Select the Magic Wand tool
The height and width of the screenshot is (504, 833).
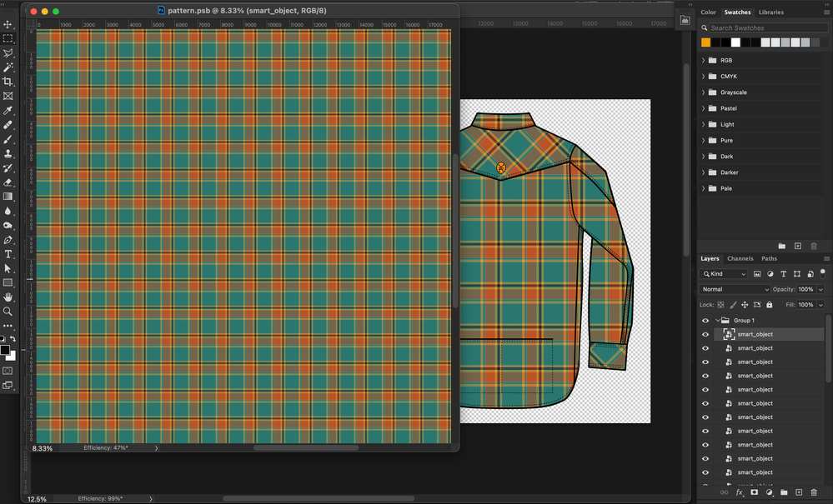8,67
